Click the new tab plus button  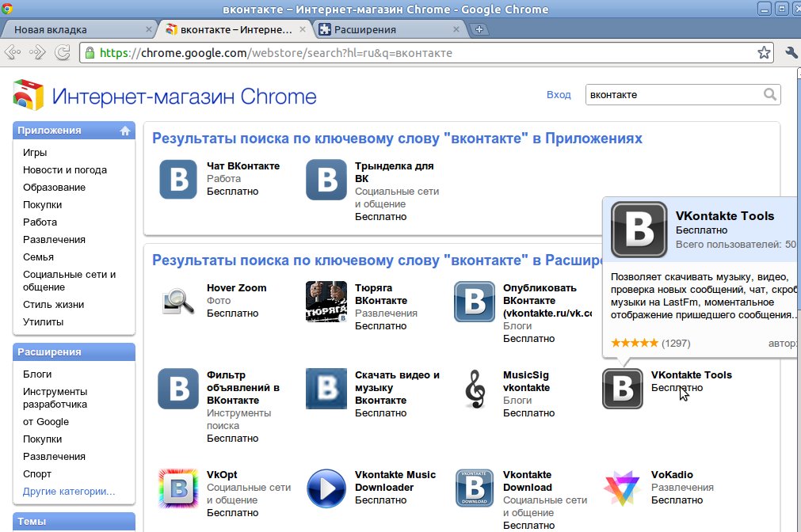click(x=479, y=29)
